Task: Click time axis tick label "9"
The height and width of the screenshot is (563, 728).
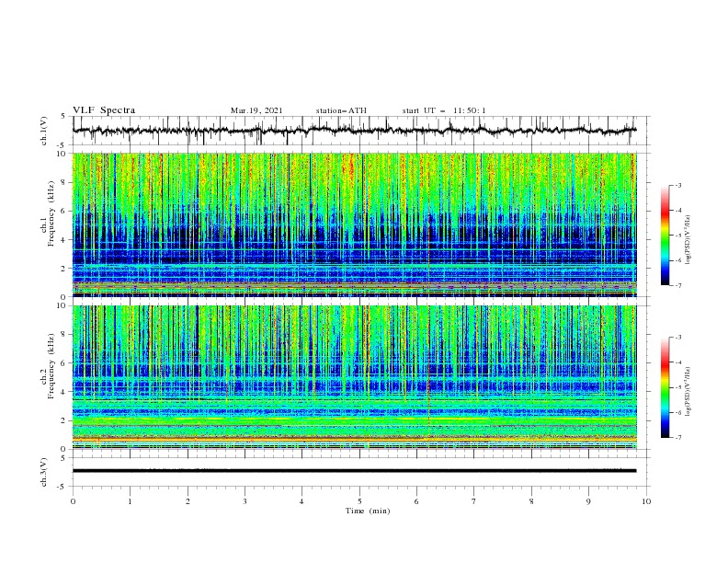Action: pyautogui.click(x=588, y=501)
